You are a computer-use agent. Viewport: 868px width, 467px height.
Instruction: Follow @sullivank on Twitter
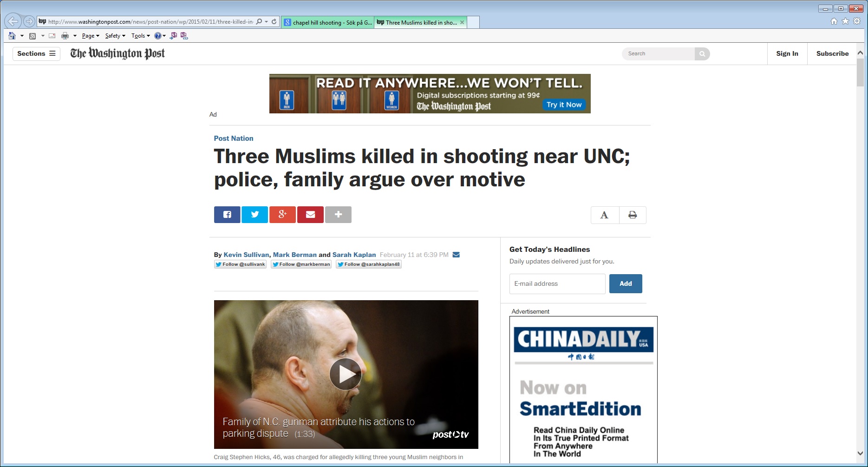click(x=240, y=264)
